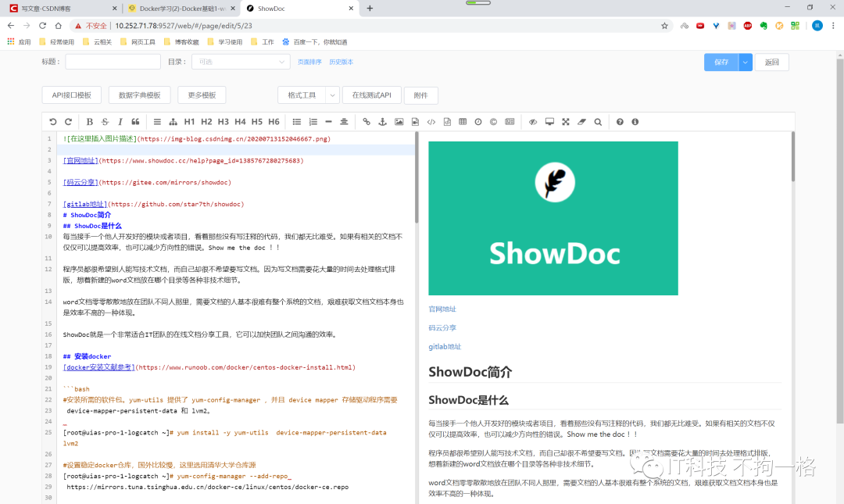The image size is (844, 504).
Task: Toggle bold formatting
Action: pyautogui.click(x=88, y=121)
